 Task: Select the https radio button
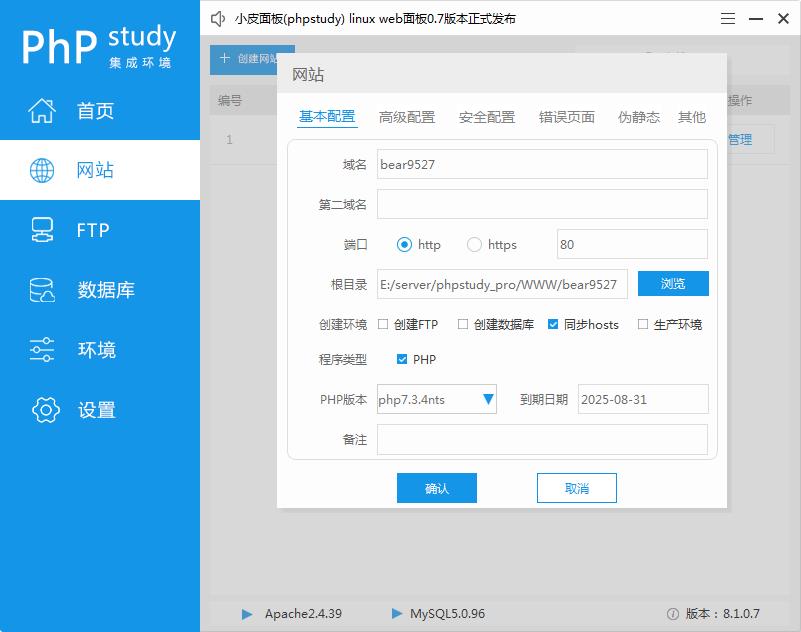click(x=474, y=245)
